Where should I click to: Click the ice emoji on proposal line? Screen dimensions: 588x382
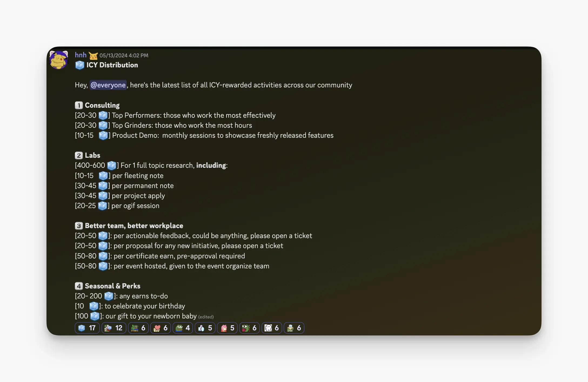pyautogui.click(x=103, y=246)
